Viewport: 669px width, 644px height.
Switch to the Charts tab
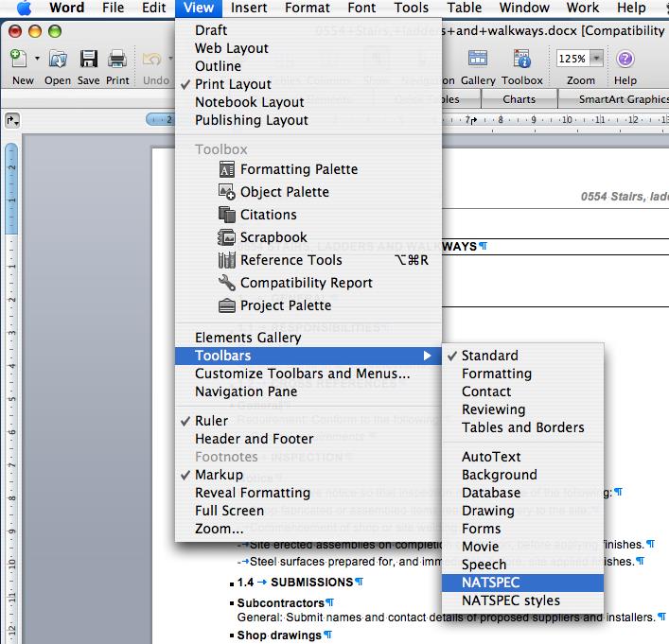pos(519,98)
